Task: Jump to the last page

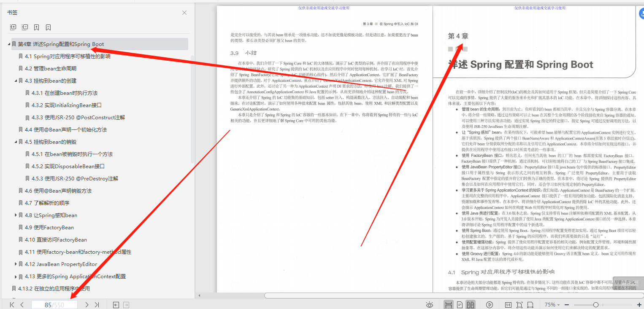Action: point(97,305)
